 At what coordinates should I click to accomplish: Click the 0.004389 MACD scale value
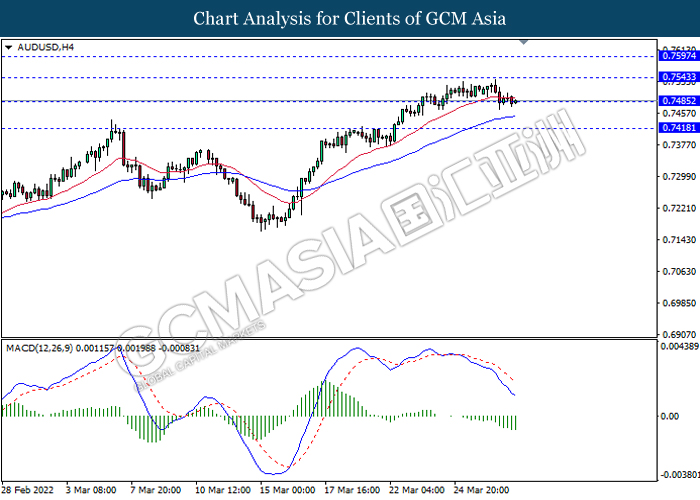pyautogui.click(x=680, y=346)
